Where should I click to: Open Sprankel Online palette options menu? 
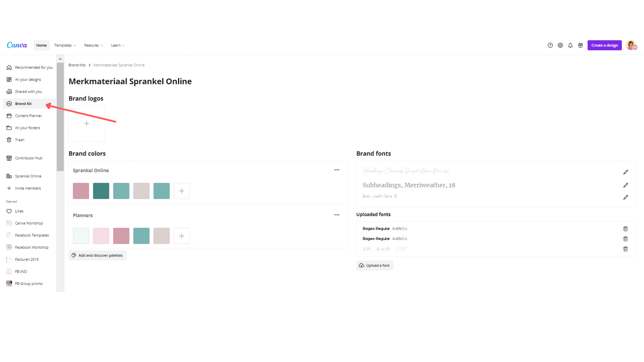[337, 170]
